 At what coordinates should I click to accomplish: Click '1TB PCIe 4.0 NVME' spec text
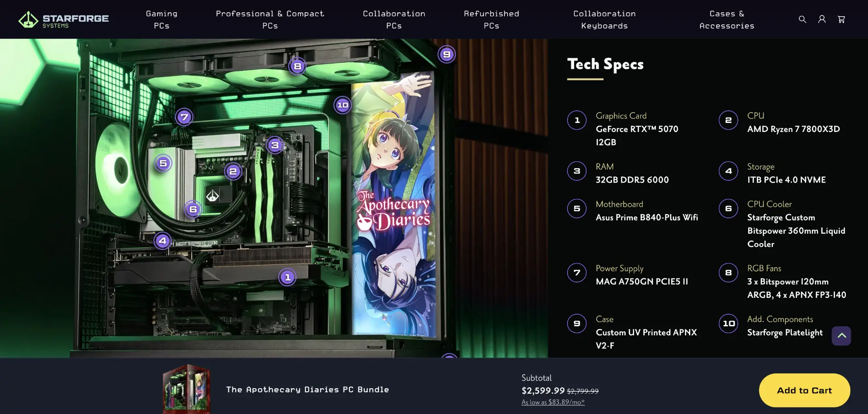pos(786,180)
